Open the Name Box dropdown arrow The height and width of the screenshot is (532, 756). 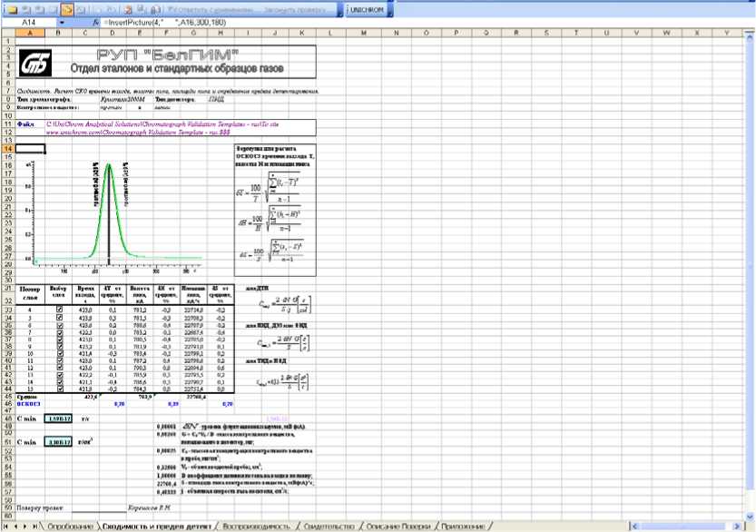click(x=62, y=23)
